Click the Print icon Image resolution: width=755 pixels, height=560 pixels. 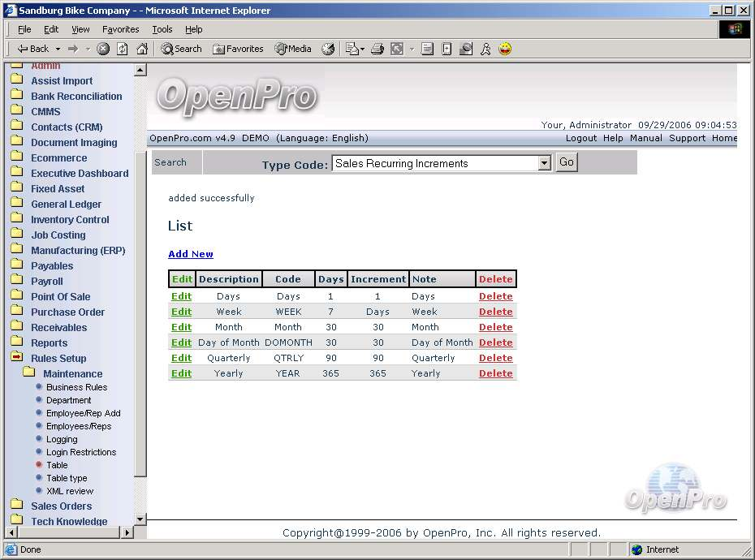(377, 49)
